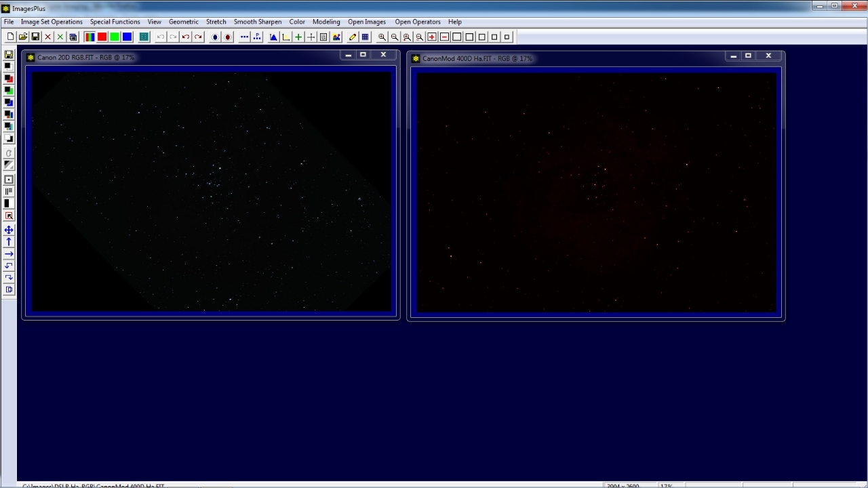Select the green channel display swatch
Image resolution: width=868 pixels, height=488 pixels.
click(x=115, y=37)
